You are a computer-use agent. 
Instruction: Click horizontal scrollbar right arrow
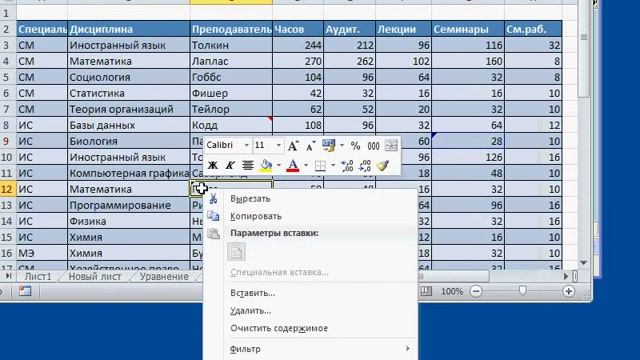tap(566, 276)
